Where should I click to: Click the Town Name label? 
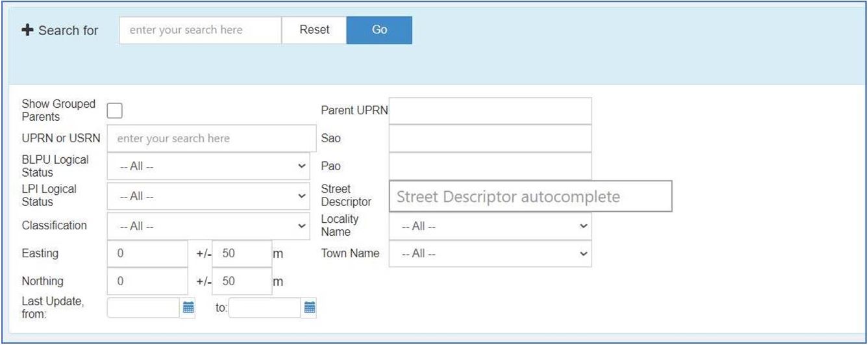tap(350, 253)
